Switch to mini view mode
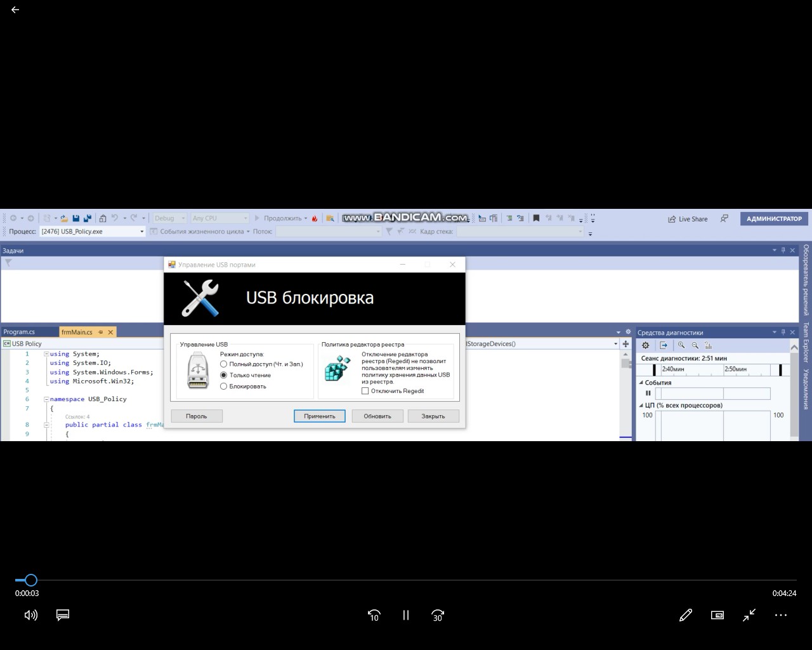This screenshot has height=650, width=812. click(717, 615)
